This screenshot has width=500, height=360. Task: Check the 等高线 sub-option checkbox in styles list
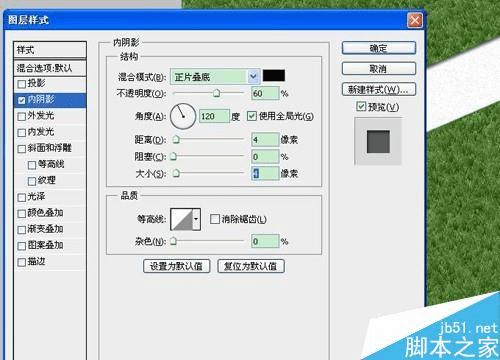(x=32, y=165)
